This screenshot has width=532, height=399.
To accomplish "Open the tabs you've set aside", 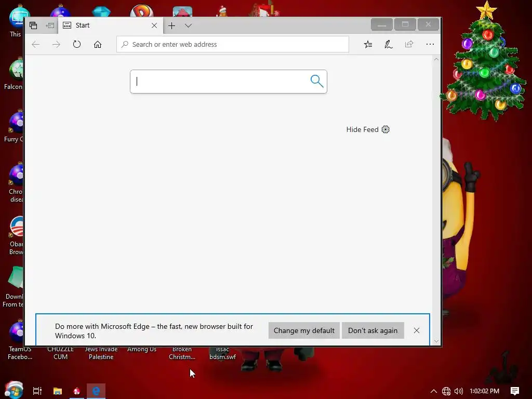I will click(x=33, y=25).
